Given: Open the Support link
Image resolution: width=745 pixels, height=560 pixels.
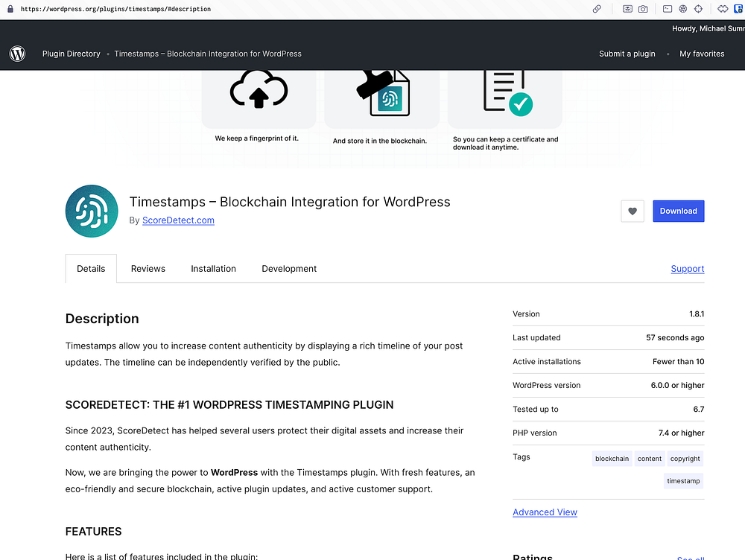Looking at the screenshot, I should pos(687,269).
